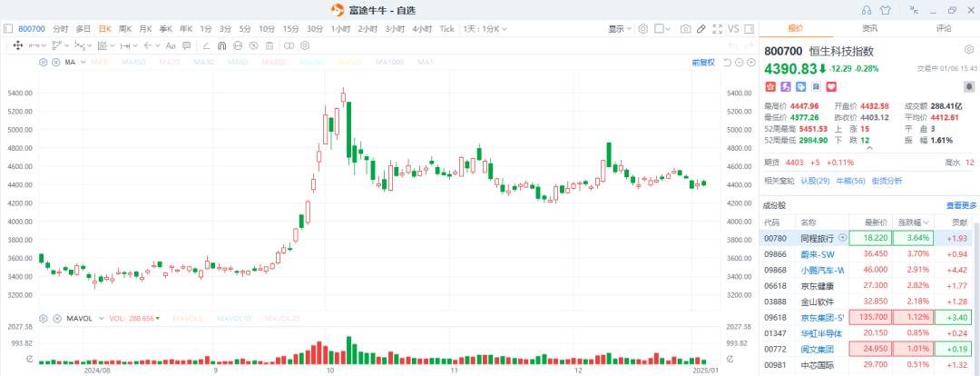This screenshot has width=980, height=376.
Task: Activate the pencil drawing tool icon
Action: coord(701,29)
